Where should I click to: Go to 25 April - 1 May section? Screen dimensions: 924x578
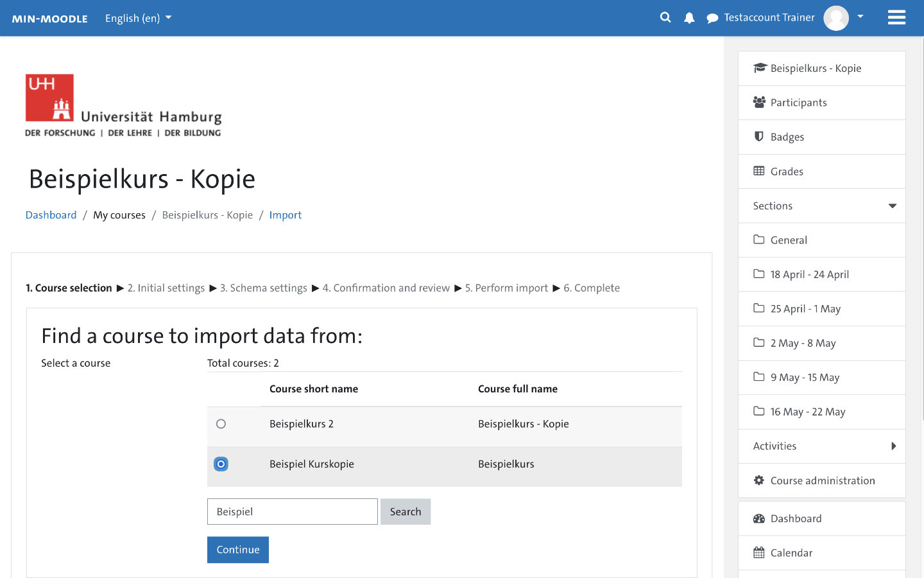[x=822, y=309]
